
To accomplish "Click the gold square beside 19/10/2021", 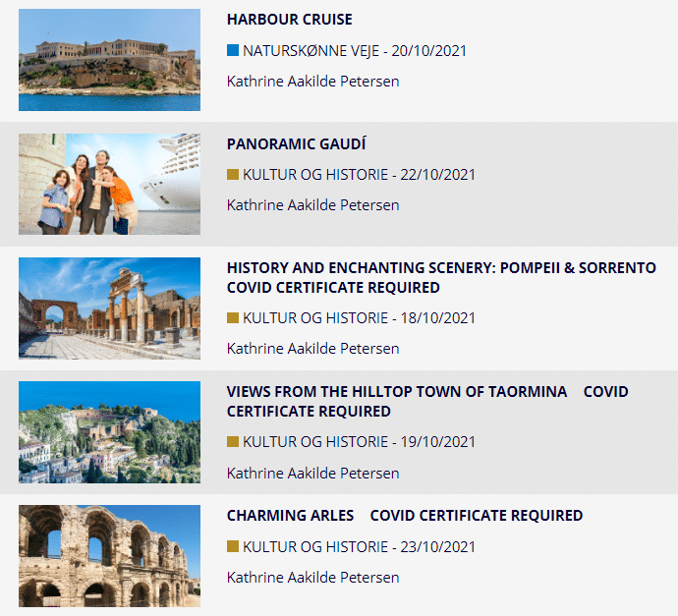I will coord(233,441).
